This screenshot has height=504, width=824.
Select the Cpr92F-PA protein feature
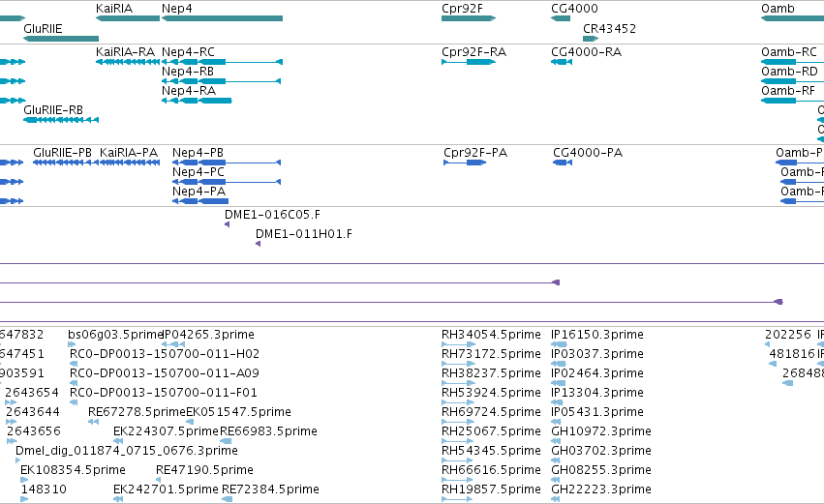465,163
